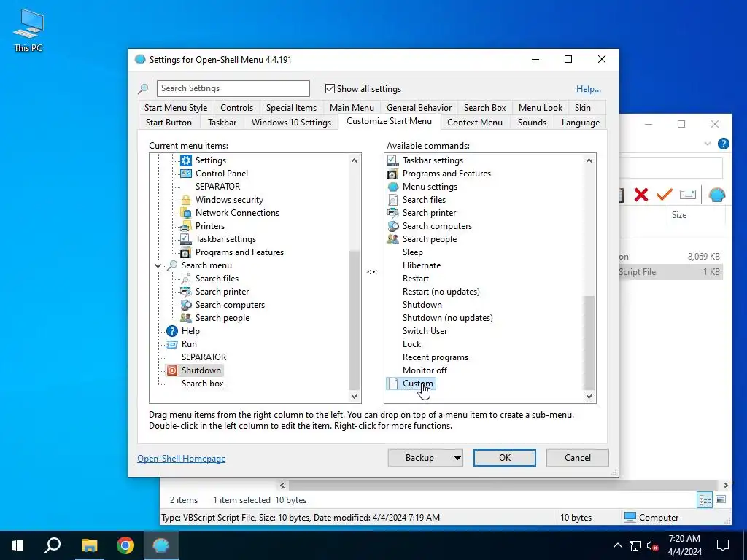Image resolution: width=747 pixels, height=560 pixels.
Task: Click the Printers icon in left tree
Action: pyautogui.click(x=186, y=226)
